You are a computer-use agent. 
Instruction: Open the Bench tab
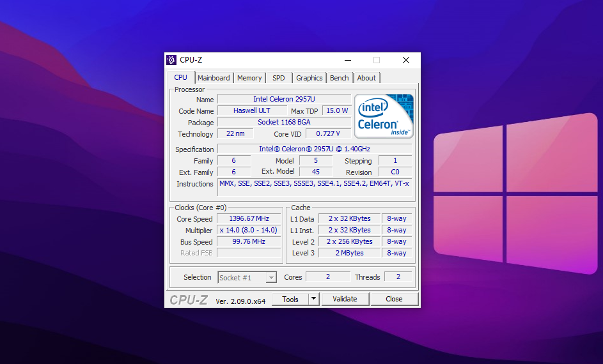[339, 78]
